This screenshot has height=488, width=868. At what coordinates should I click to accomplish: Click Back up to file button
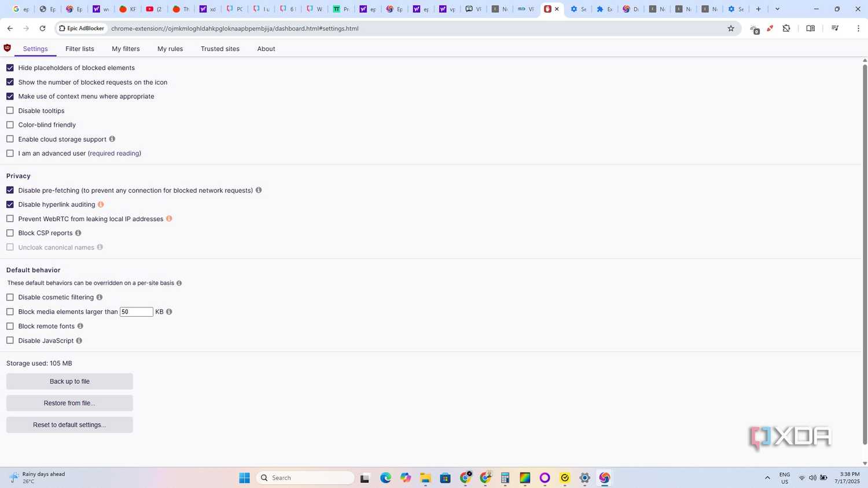pos(69,381)
